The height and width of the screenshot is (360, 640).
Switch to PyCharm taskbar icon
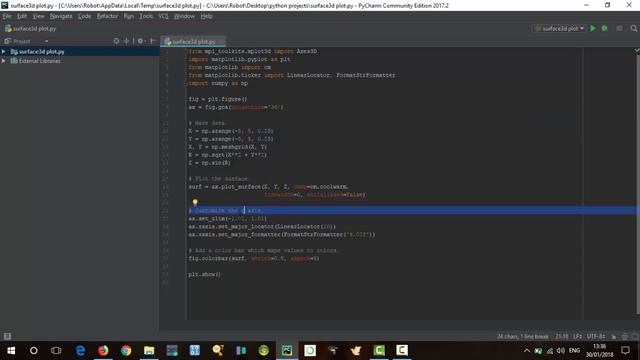click(287, 350)
